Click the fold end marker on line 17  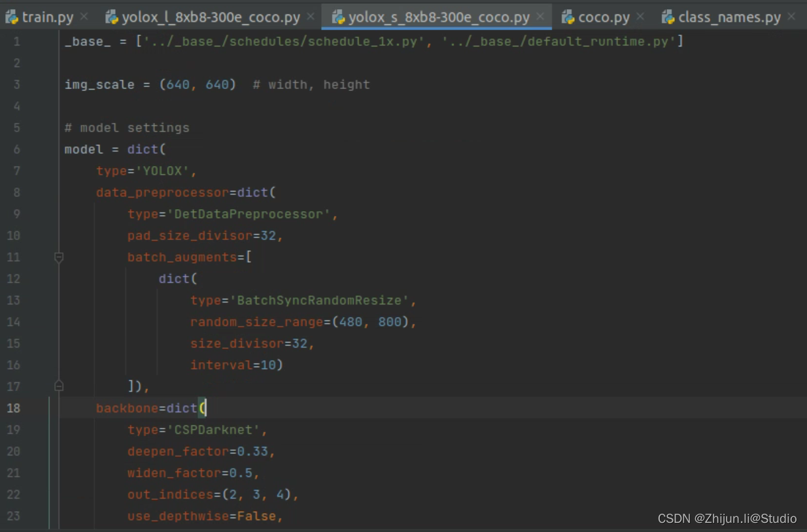[x=59, y=386]
